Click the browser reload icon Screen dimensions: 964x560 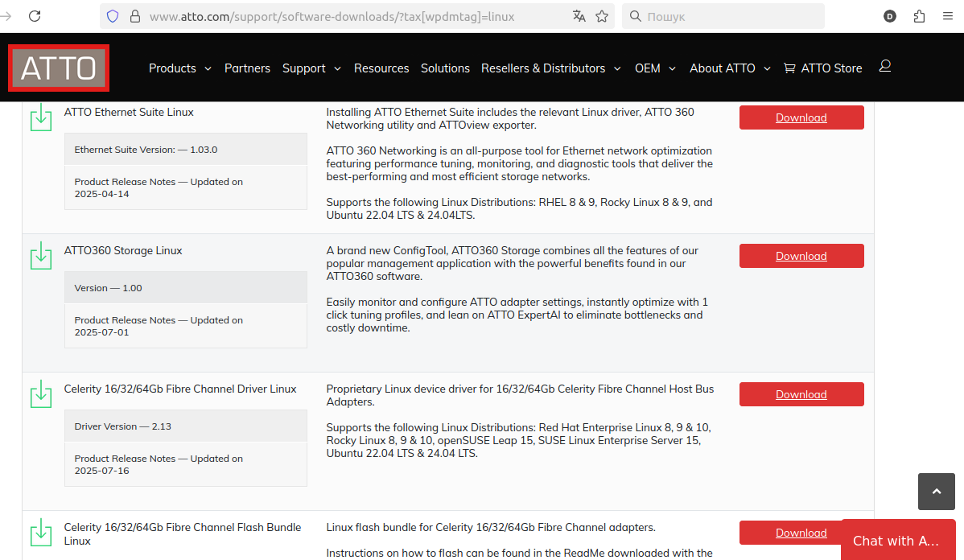pyautogui.click(x=35, y=16)
